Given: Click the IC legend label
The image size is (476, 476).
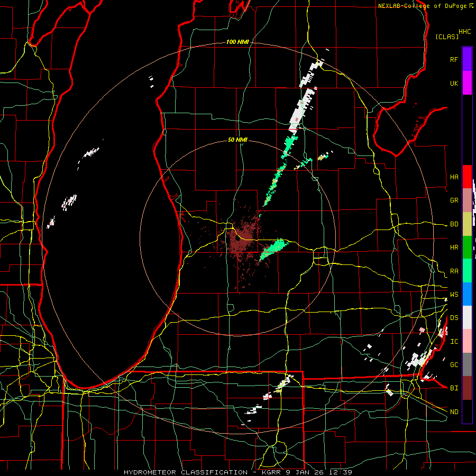Looking at the screenshot, I should (x=454, y=342).
